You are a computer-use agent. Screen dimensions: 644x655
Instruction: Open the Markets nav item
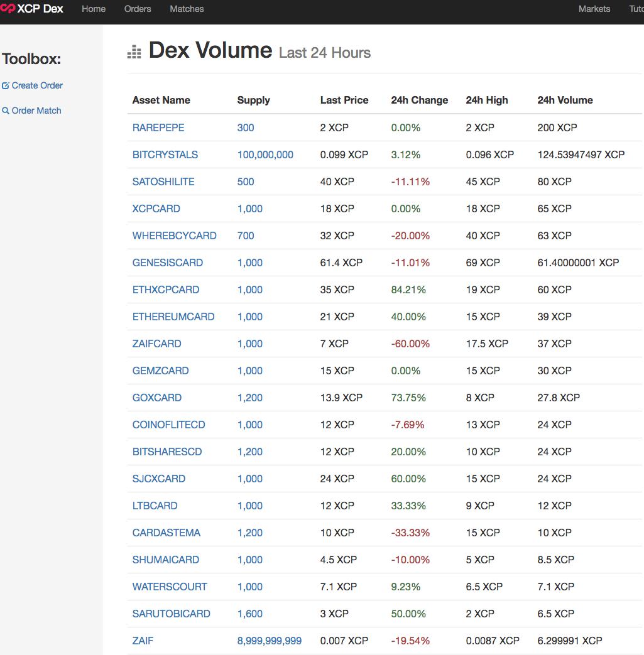[x=594, y=9]
